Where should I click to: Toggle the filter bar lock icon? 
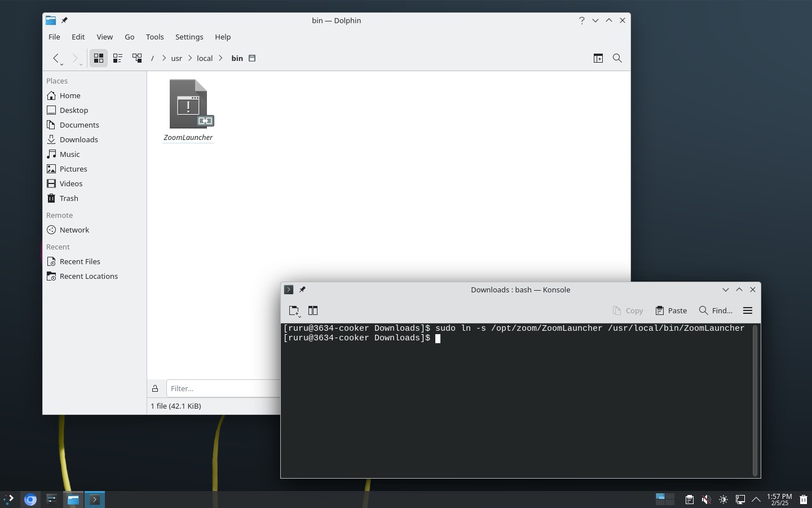tap(155, 388)
